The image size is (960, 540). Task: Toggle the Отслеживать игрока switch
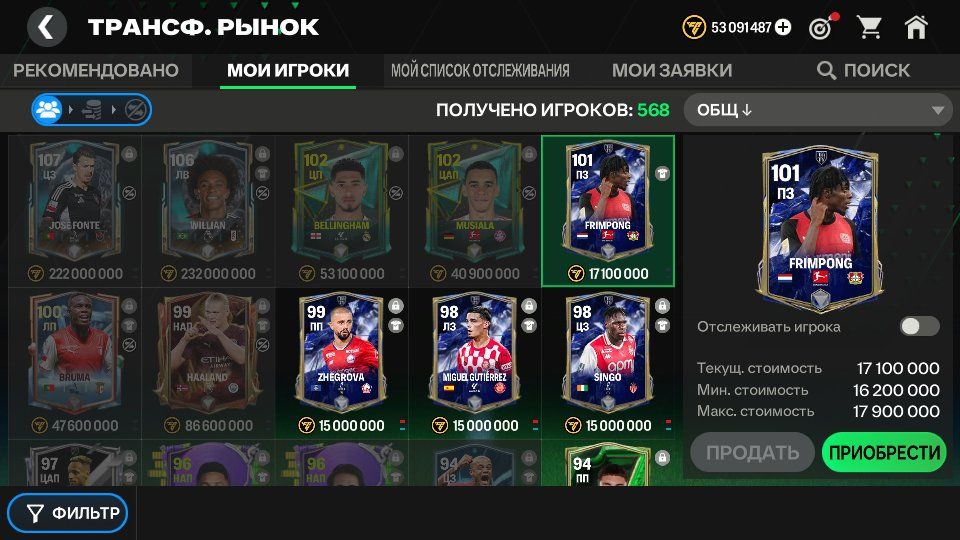919,326
